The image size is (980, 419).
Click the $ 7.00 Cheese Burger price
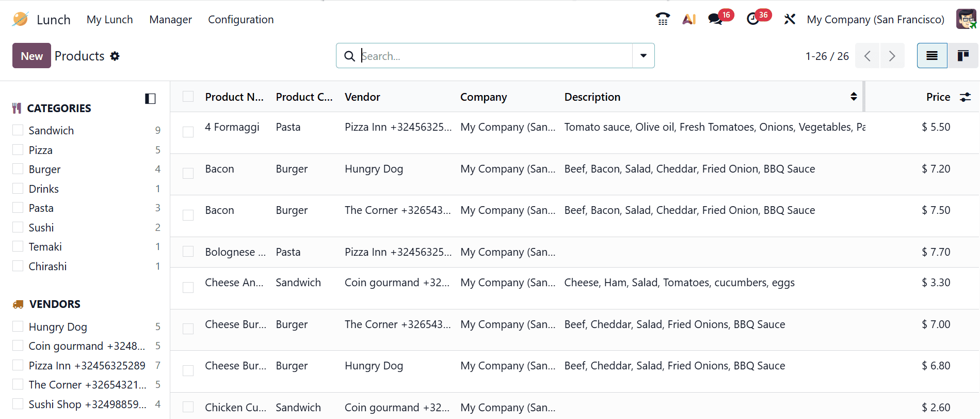point(936,324)
